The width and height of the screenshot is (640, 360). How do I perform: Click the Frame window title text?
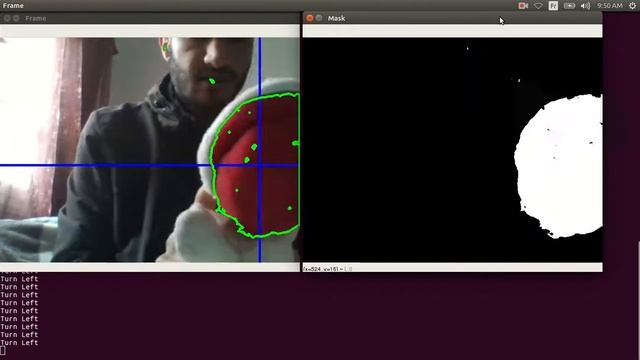[x=36, y=18]
